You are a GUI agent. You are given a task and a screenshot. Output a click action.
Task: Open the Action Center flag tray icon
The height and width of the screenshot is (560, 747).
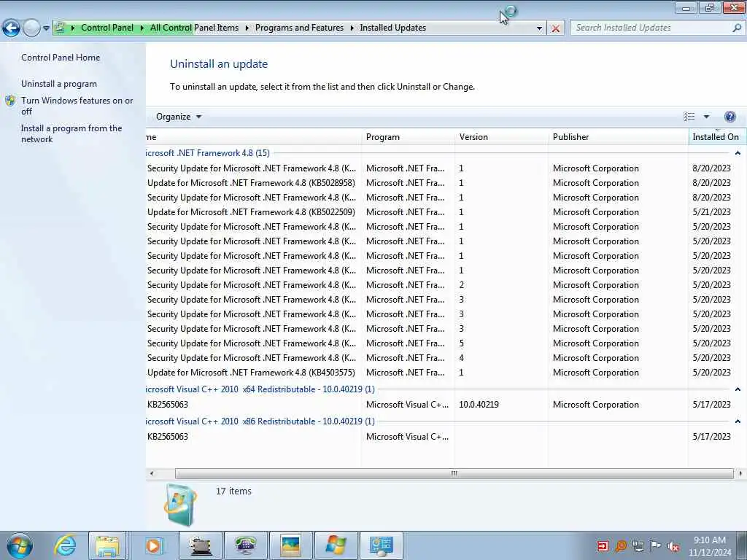656,545
